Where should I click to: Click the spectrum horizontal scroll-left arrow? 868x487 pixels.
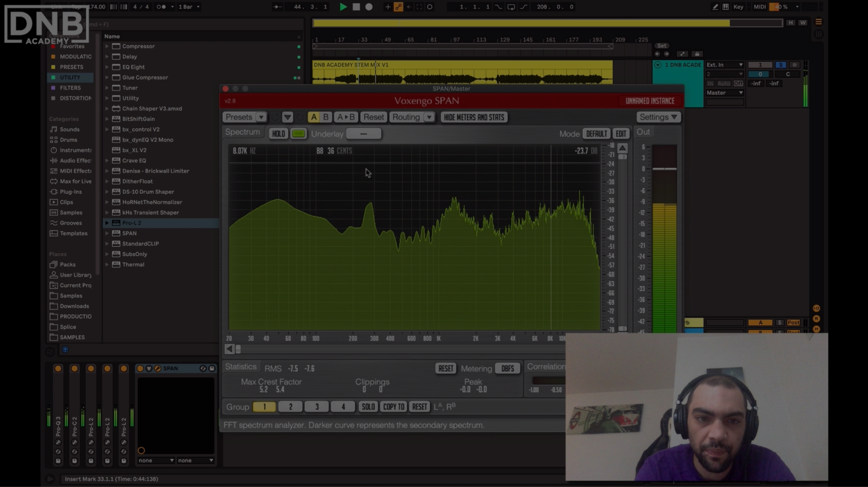(229, 349)
